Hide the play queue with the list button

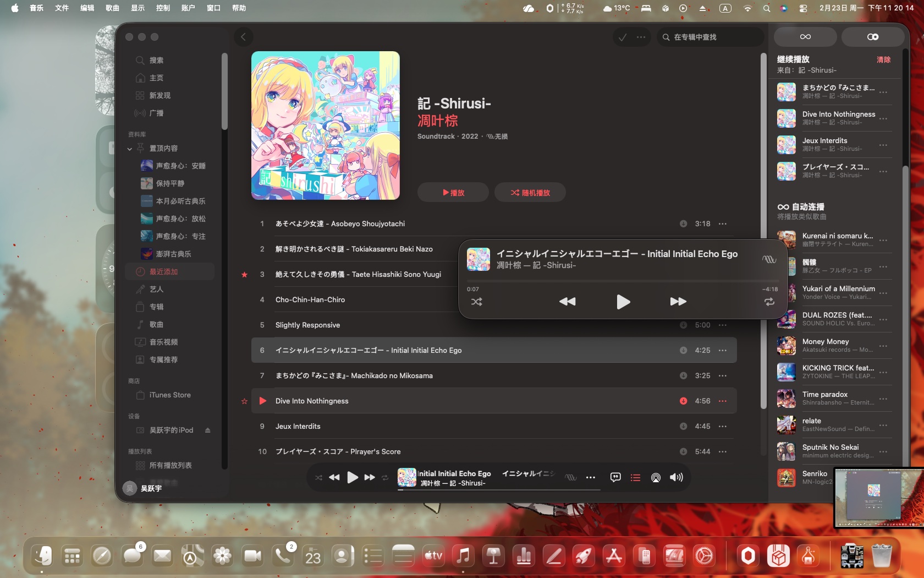[x=635, y=477]
